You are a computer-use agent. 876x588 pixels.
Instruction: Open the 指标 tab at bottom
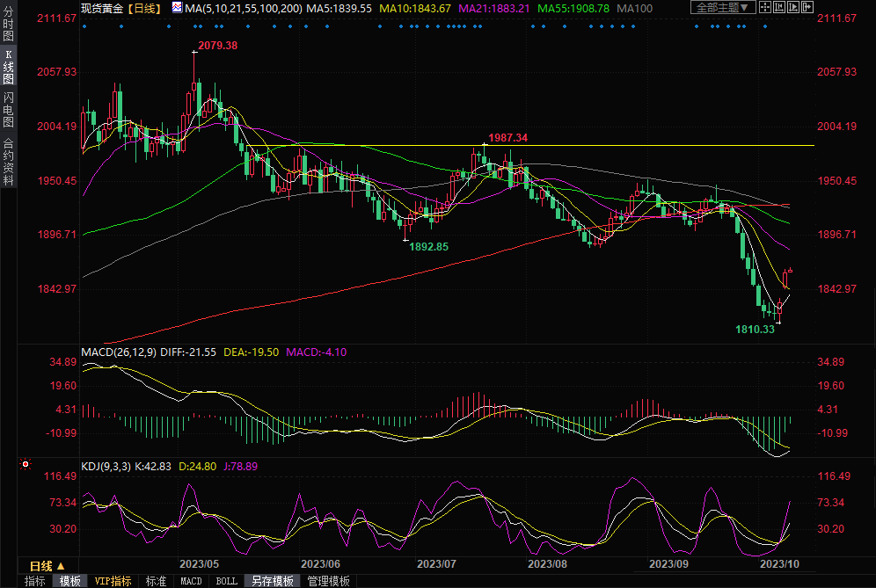[35, 581]
